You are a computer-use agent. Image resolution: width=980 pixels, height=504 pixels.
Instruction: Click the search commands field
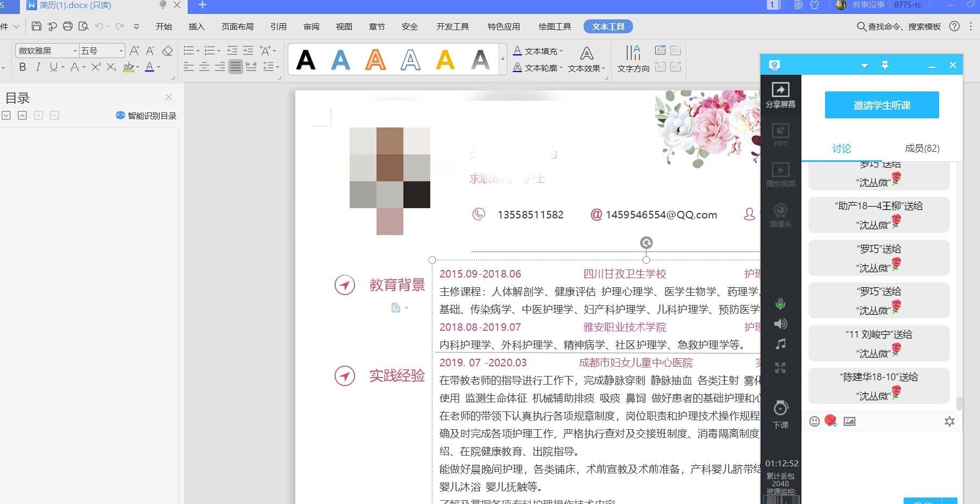click(904, 26)
